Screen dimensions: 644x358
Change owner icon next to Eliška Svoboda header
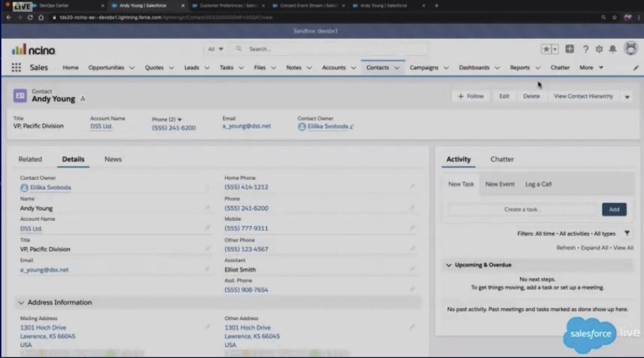tap(352, 127)
